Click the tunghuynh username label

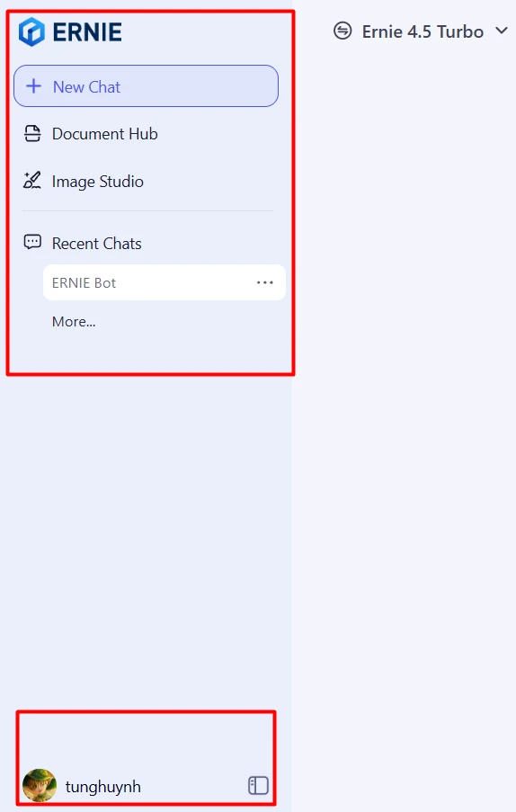coord(103,787)
